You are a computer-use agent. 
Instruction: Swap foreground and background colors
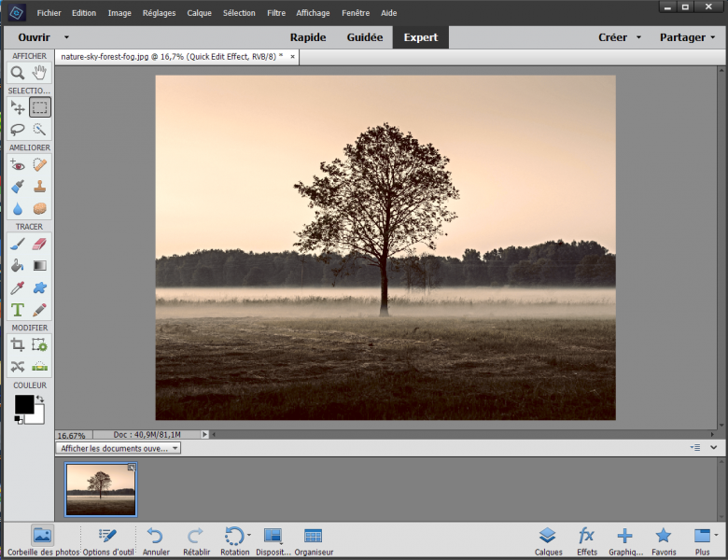(x=40, y=399)
